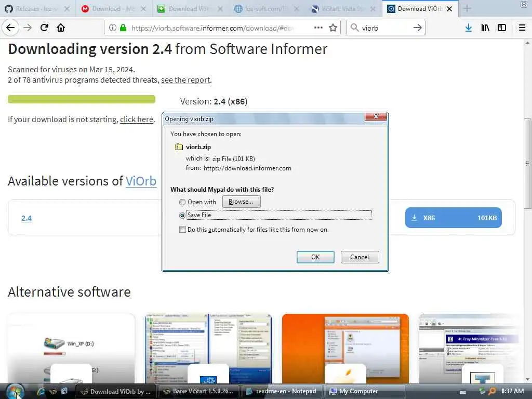Click the green download progress bar
The image size is (532, 399).
82,99
